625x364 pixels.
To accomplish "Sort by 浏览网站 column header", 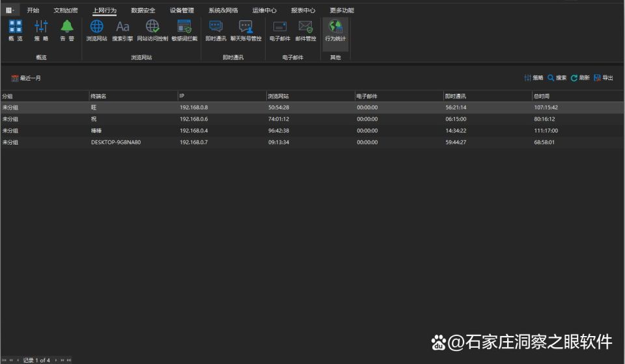I will (x=311, y=96).
